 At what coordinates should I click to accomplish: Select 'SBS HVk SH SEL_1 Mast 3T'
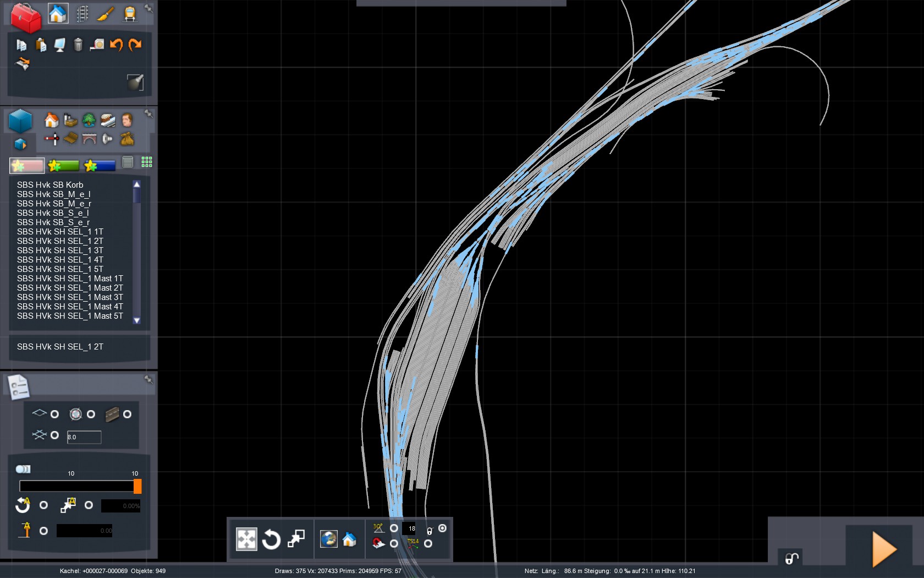click(x=70, y=297)
